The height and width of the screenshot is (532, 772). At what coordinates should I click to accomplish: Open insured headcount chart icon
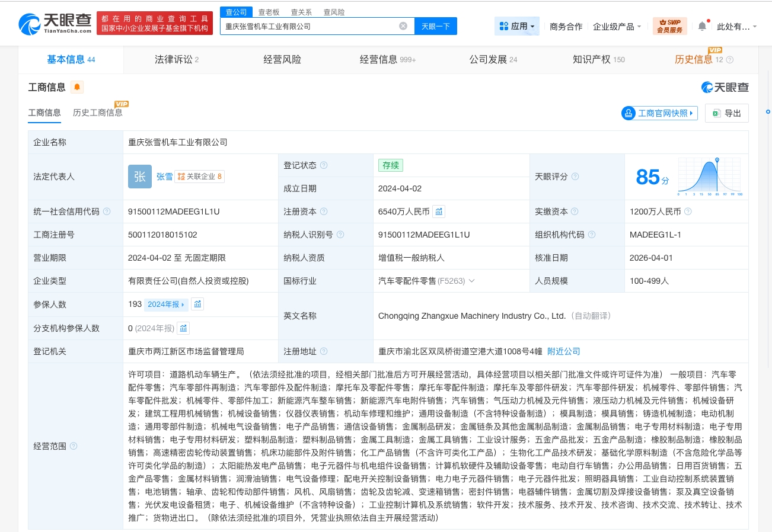click(198, 304)
